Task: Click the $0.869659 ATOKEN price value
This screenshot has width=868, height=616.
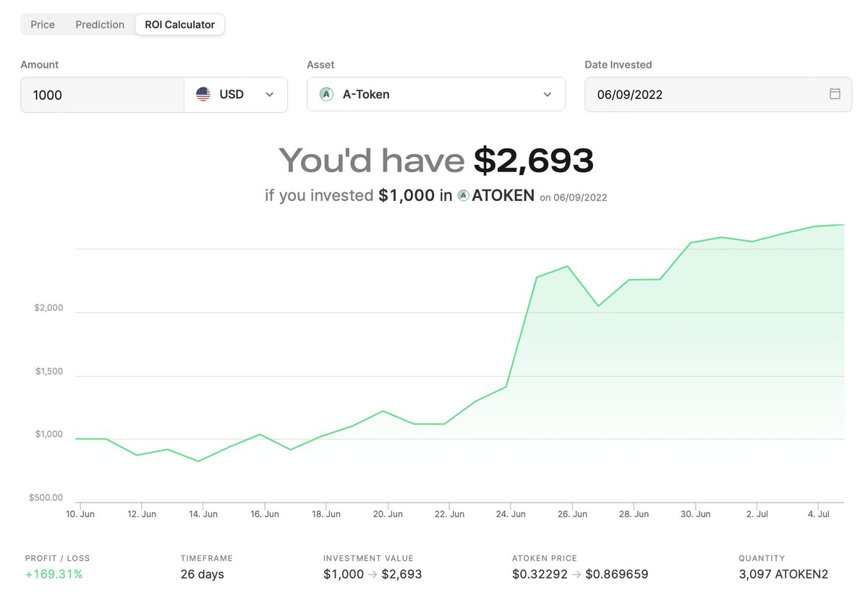Action: pyautogui.click(x=617, y=574)
